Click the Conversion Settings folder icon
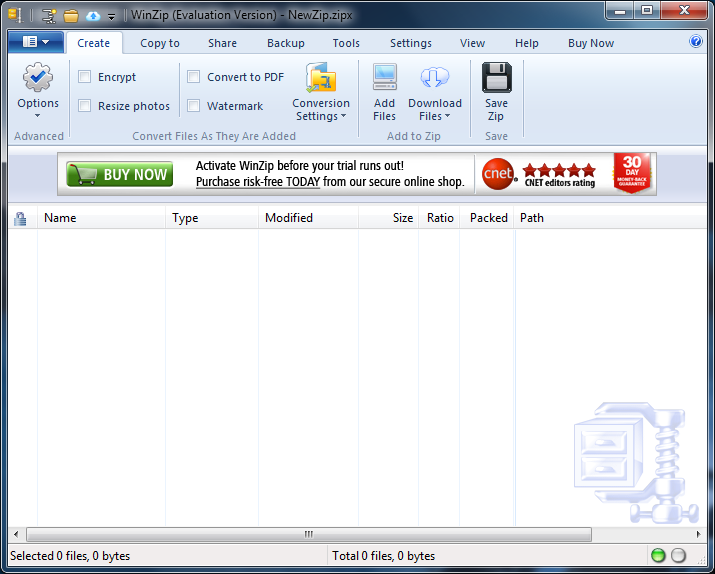The image size is (715, 574). [321, 78]
